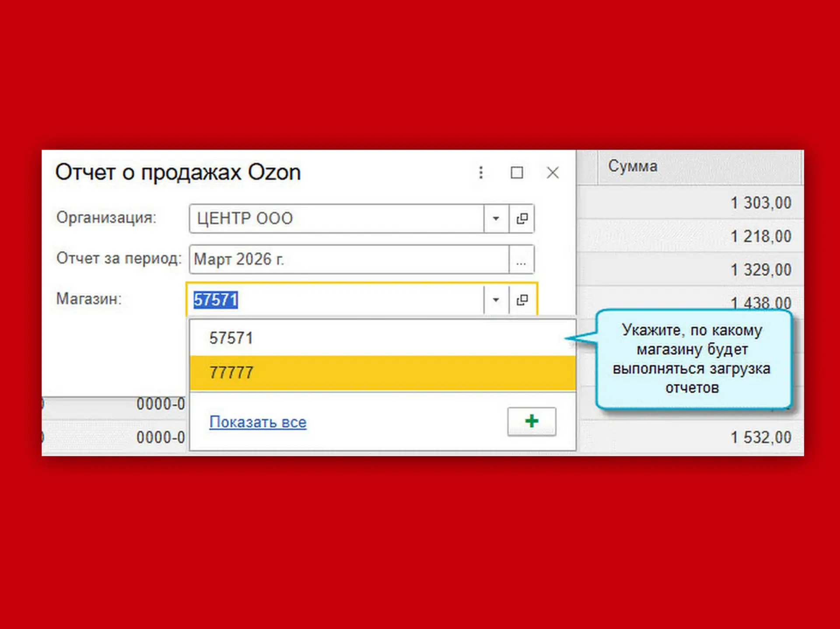Expand the Организация dropdown list
The image size is (840, 629).
click(x=496, y=218)
